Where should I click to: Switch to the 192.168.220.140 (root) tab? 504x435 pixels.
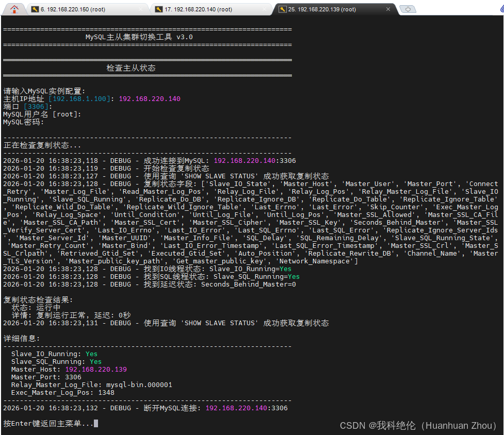(x=211, y=9)
